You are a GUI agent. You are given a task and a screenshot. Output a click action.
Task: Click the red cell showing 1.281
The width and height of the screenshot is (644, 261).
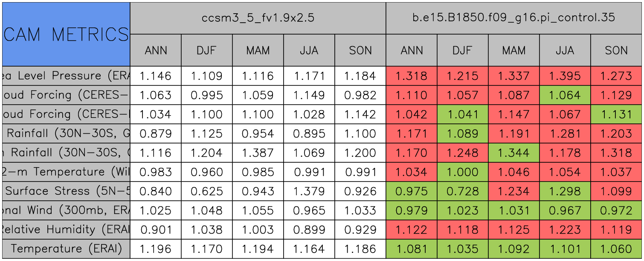tap(565, 134)
